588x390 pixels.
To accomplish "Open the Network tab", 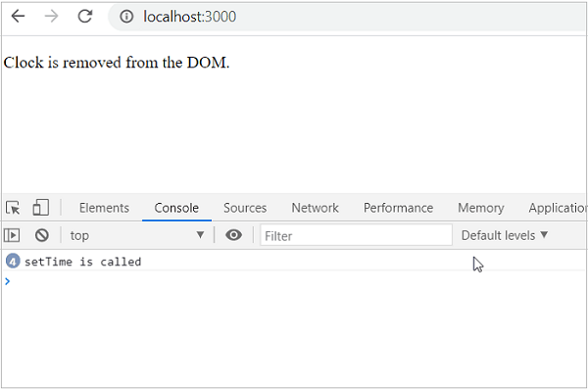I will (x=315, y=208).
